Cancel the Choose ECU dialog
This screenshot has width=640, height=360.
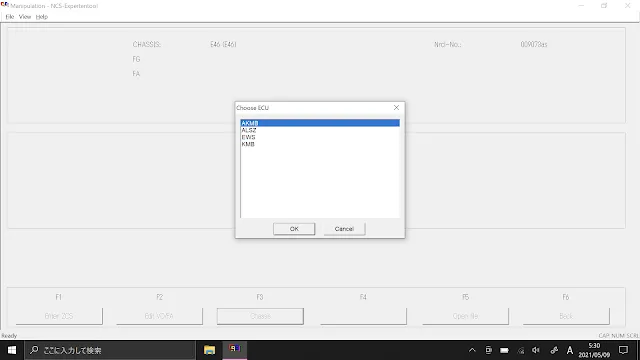344,229
